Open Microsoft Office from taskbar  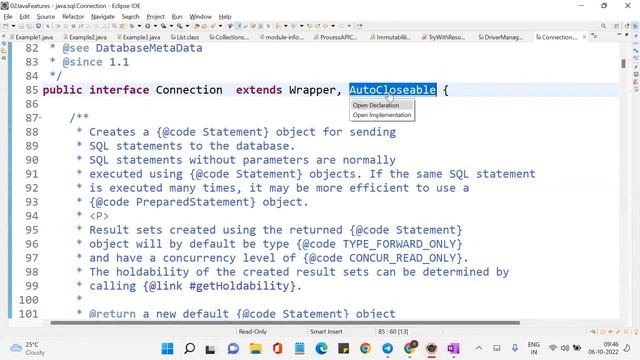tap(278, 349)
